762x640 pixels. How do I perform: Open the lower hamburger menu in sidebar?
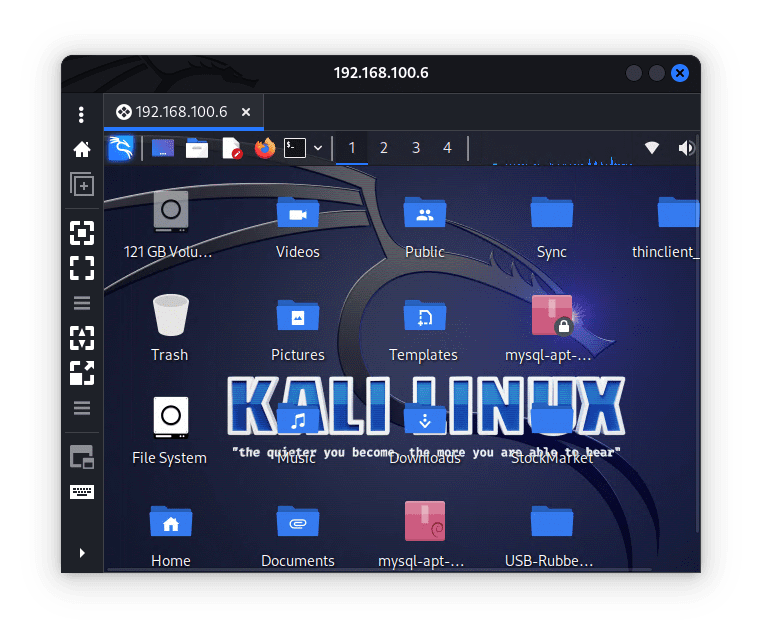click(x=82, y=408)
